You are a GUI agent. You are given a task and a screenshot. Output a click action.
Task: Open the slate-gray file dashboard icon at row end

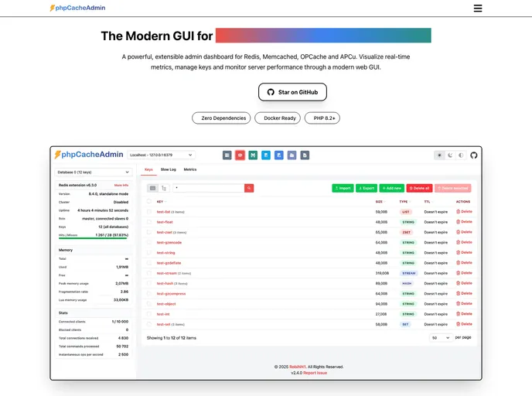[x=305, y=155]
